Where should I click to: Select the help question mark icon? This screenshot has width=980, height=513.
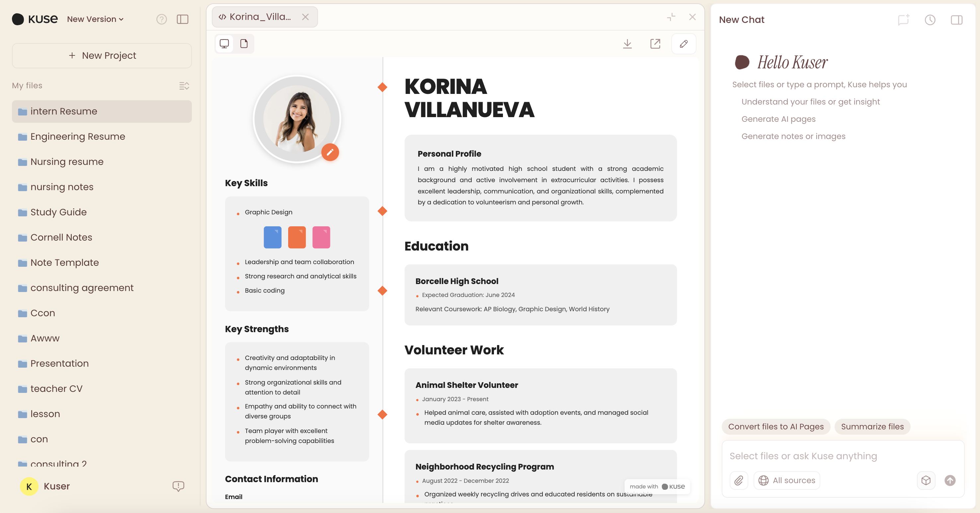point(162,19)
